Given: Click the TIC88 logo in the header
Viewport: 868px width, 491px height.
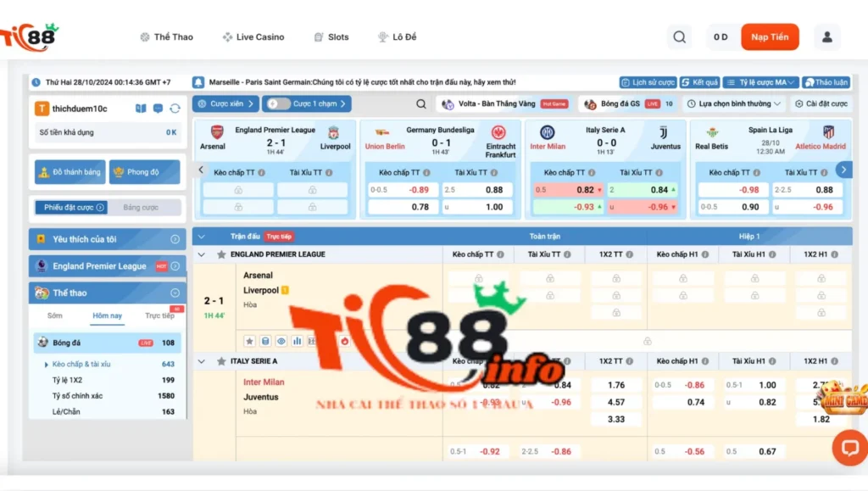Looking at the screenshot, I should pyautogui.click(x=29, y=37).
